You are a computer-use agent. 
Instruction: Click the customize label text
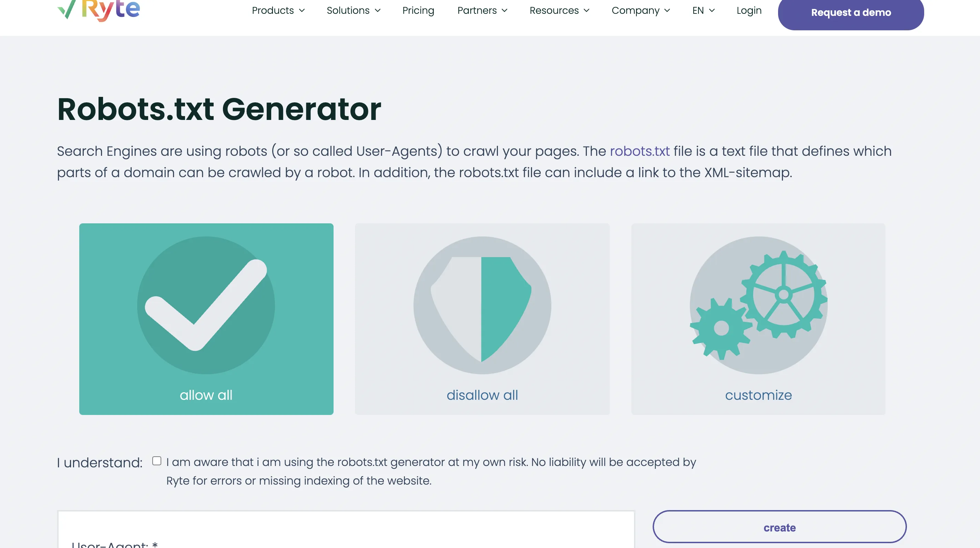[x=758, y=395]
